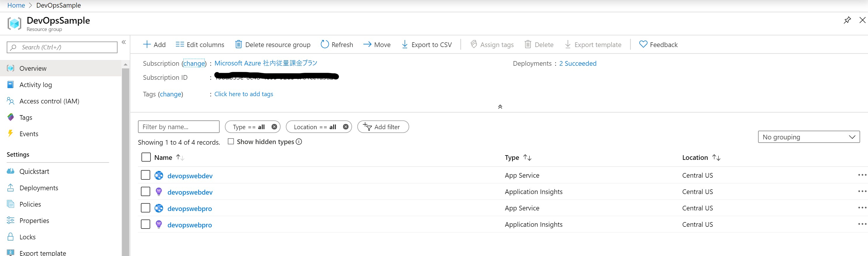Screen dimensions: 868x256
Task: Click the Add filter button
Action: coord(383,127)
